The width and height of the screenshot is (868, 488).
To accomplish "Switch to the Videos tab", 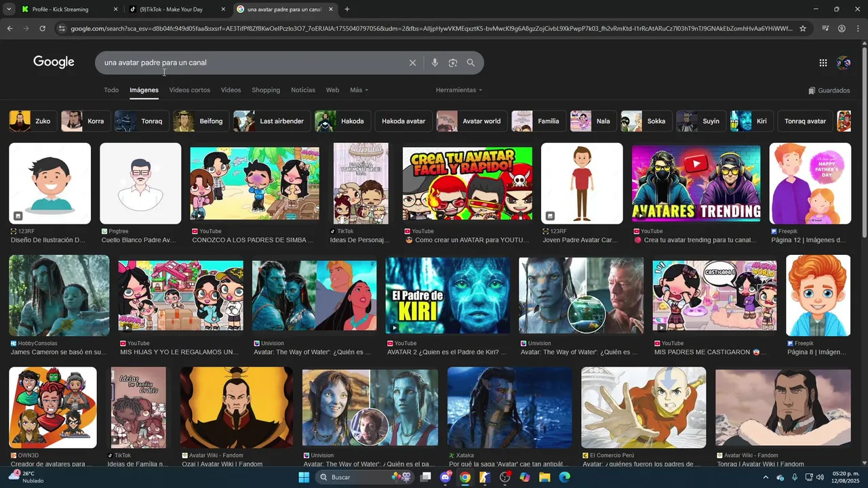I will pyautogui.click(x=231, y=90).
